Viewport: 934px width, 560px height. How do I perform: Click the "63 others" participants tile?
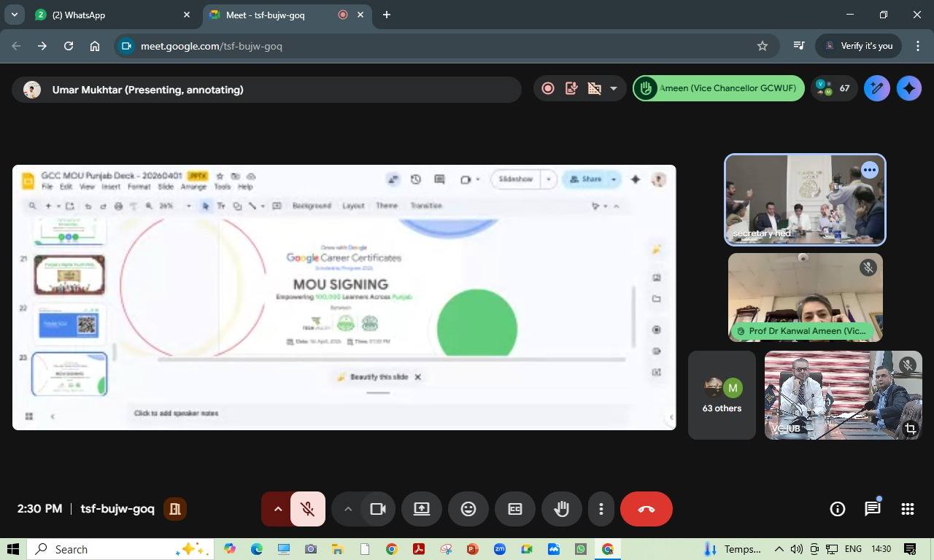pyautogui.click(x=722, y=395)
